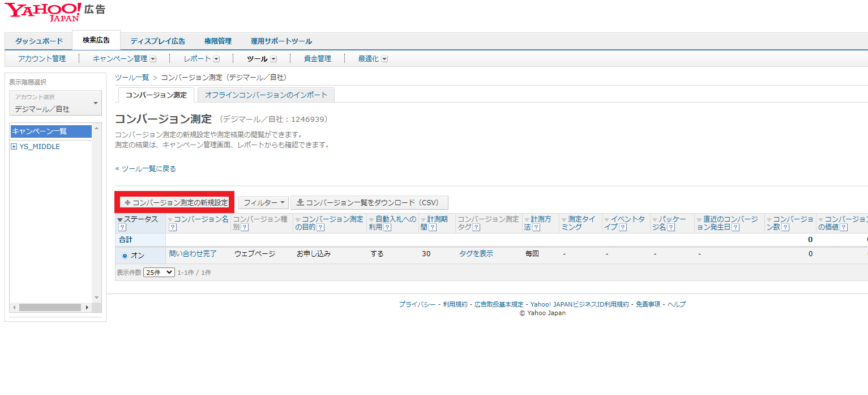Sort table by ステータス column
This screenshot has width=868, height=395.
(138, 219)
